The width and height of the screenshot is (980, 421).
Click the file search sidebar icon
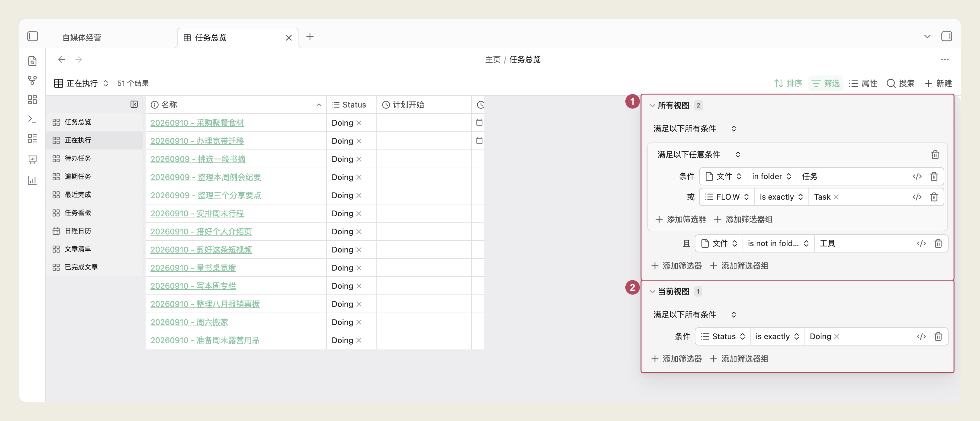pos(32,61)
